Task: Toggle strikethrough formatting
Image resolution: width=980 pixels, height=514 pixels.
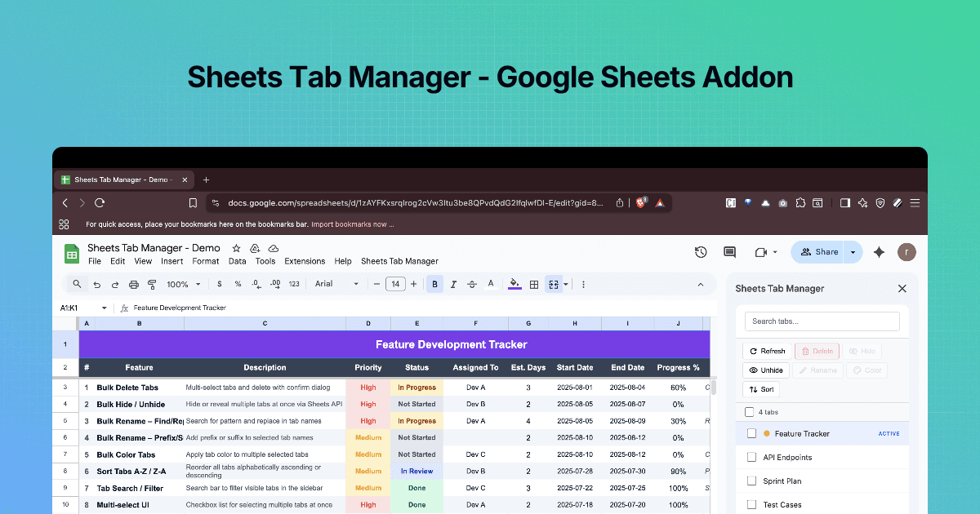Action: [x=472, y=285]
